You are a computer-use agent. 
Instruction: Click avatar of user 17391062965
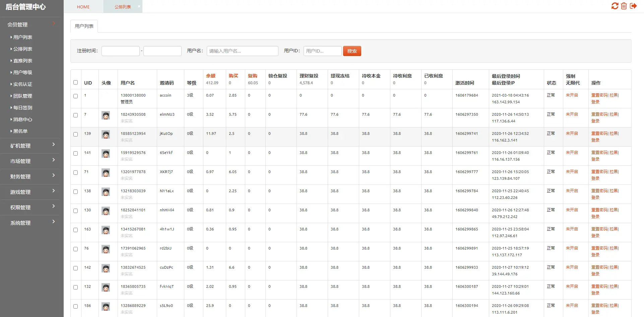coord(106,250)
